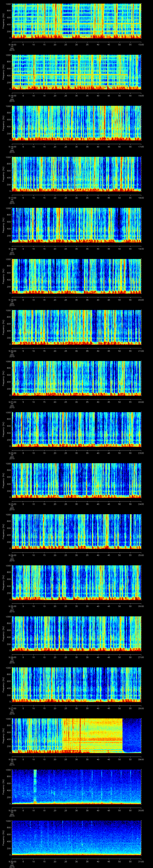Click the 9:26:00 start time label

pyautogui.click(x=12, y=657)
